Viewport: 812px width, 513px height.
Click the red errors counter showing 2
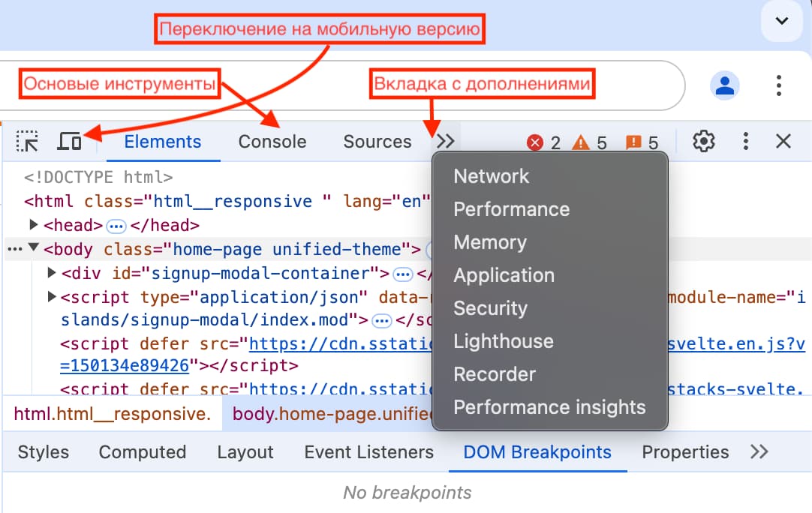click(x=543, y=142)
